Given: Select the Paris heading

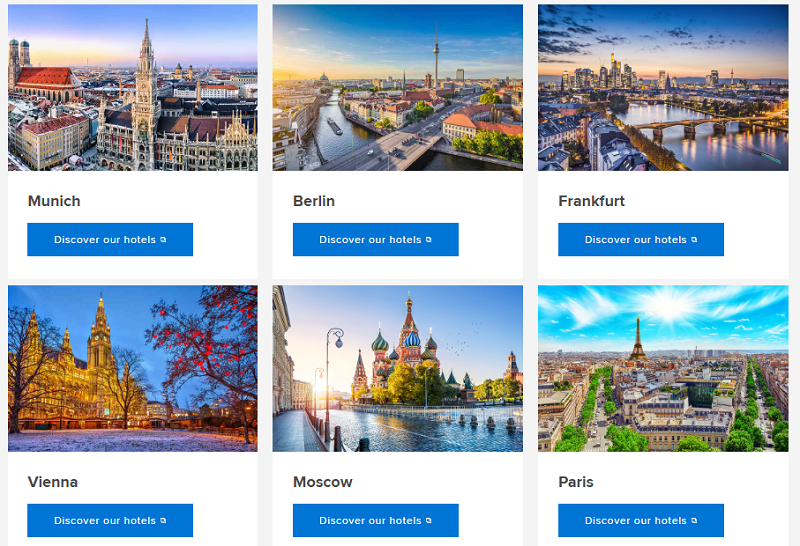Looking at the screenshot, I should tap(576, 482).
